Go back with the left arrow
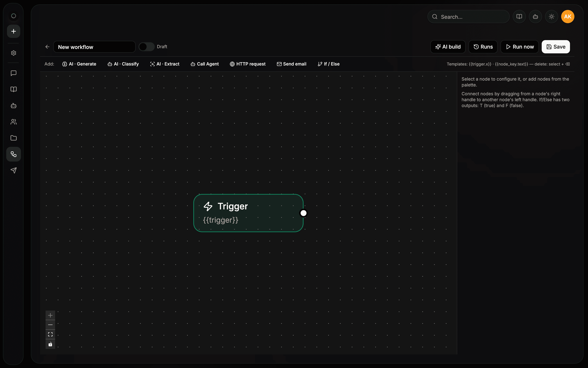Screen dimensions: 588x368 47,47
